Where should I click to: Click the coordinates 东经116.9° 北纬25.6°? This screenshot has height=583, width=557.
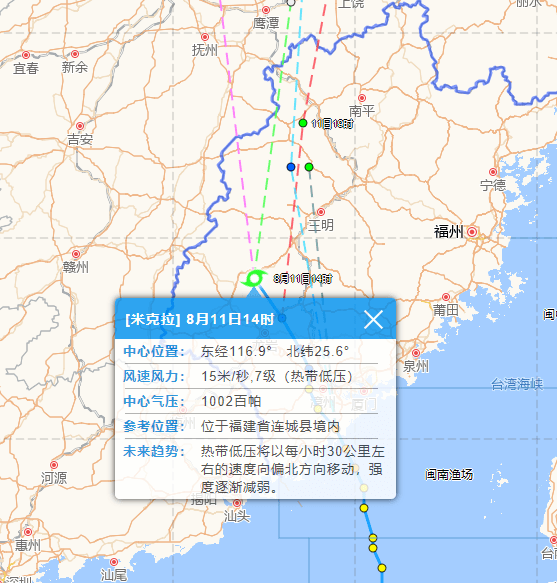click(275, 351)
